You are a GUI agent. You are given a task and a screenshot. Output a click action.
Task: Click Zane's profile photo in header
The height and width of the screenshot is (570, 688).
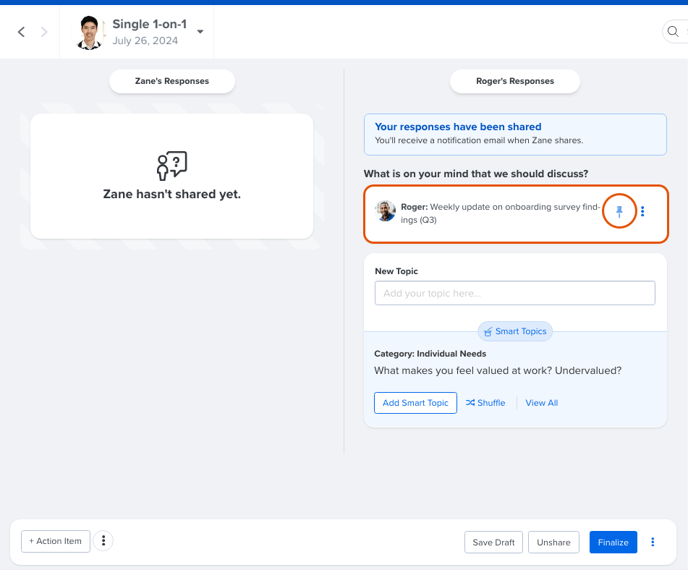90,32
